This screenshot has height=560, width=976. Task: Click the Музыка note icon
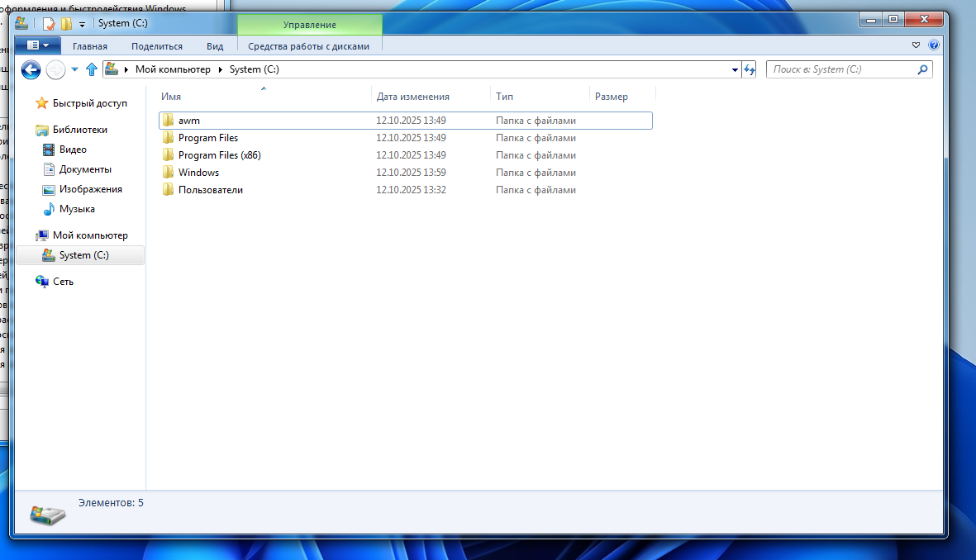(x=49, y=209)
